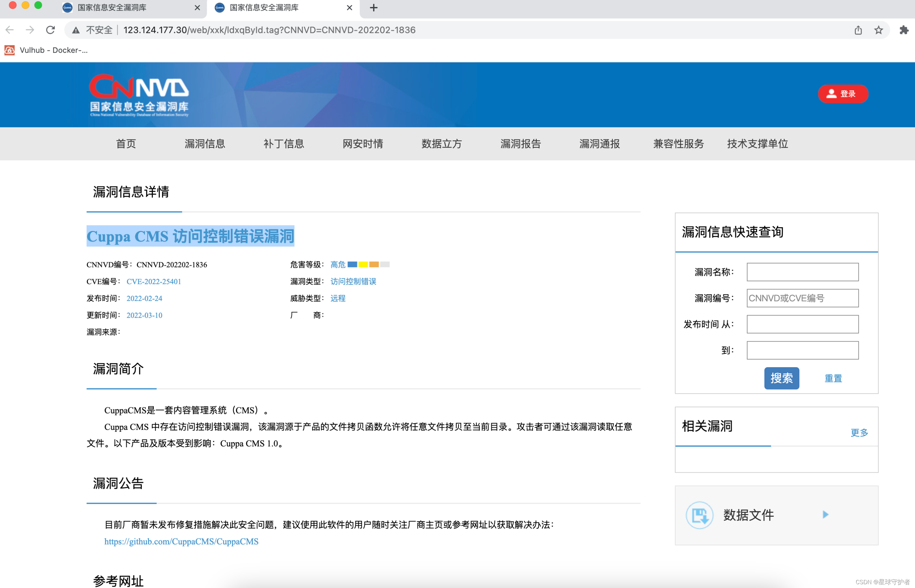Screen dimensions: 915x588
Task: Go to 首页 in navigation
Action: tap(126, 144)
